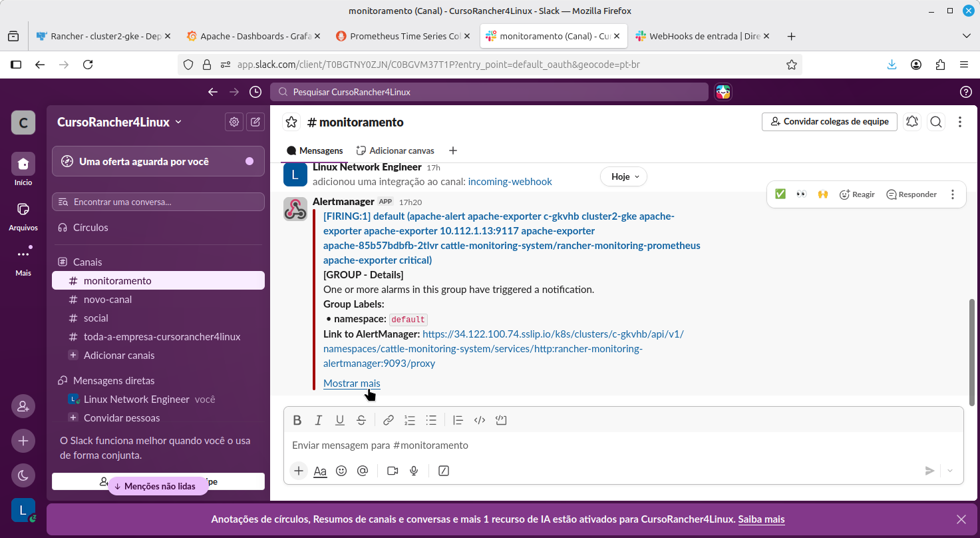The image size is (980, 538).
Task: Focus the Pesquisar CursoRancher4Linux search field
Action: pyautogui.click(x=489, y=92)
